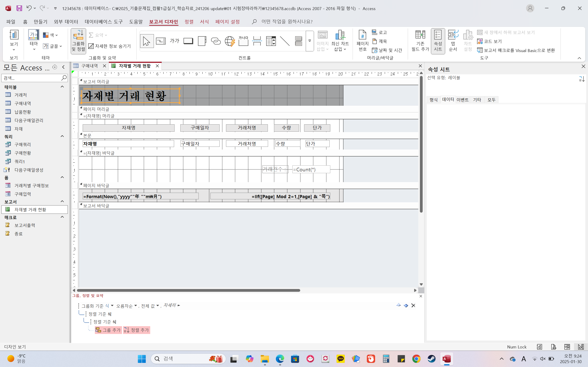The width and height of the screenshot is (588, 367).
Task: Toggle Hide Details option
Action: (109, 46)
